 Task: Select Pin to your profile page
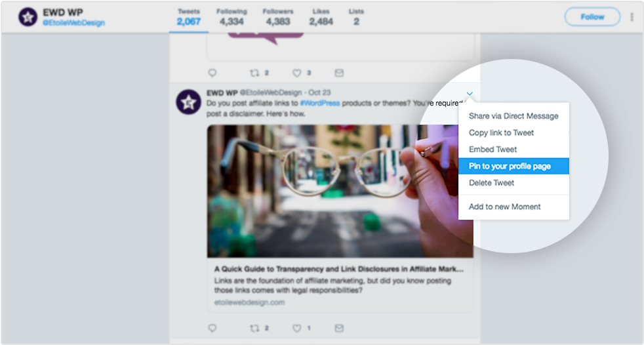510,166
